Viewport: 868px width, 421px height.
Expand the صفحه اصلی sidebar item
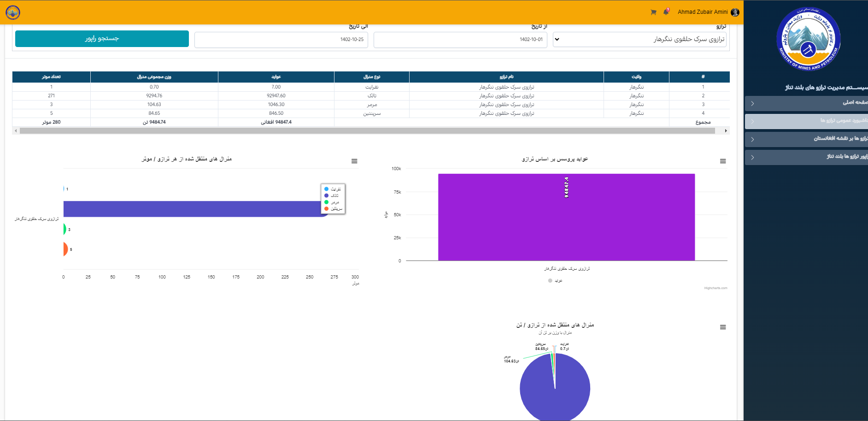click(x=806, y=103)
